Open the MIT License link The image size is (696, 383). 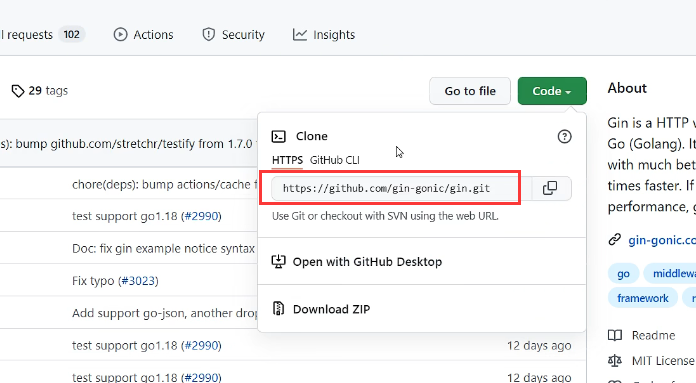pyautogui.click(x=664, y=360)
